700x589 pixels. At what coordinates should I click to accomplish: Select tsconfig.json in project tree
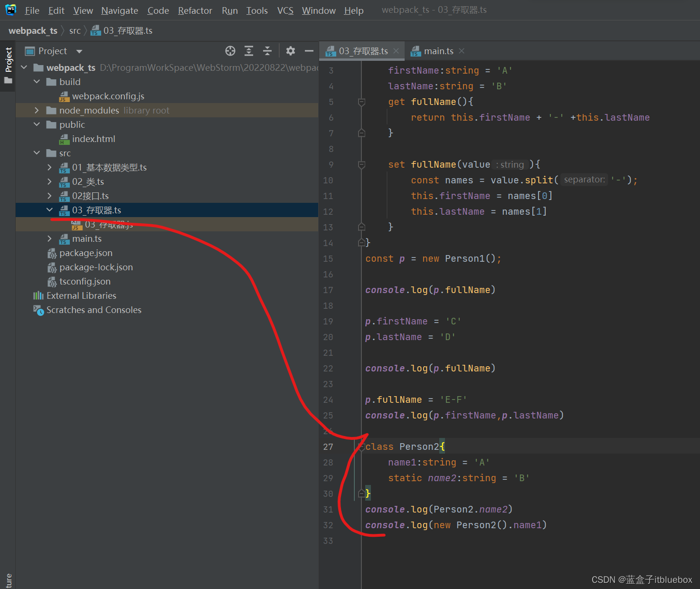click(x=85, y=281)
